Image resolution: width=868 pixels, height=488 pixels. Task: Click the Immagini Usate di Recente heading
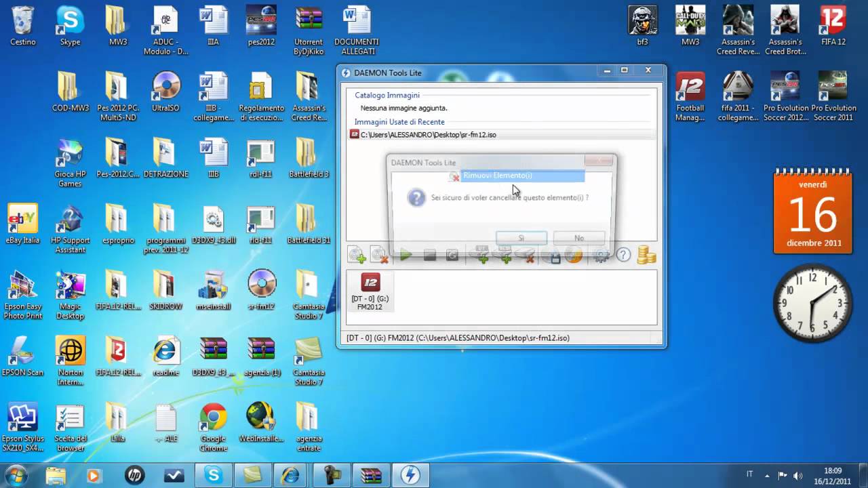click(x=399, y=122)
